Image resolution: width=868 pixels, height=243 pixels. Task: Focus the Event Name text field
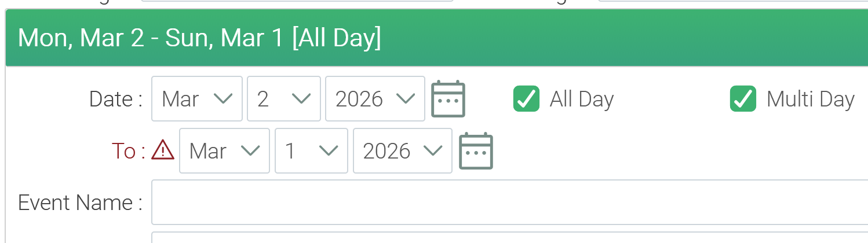coord(509,203)
